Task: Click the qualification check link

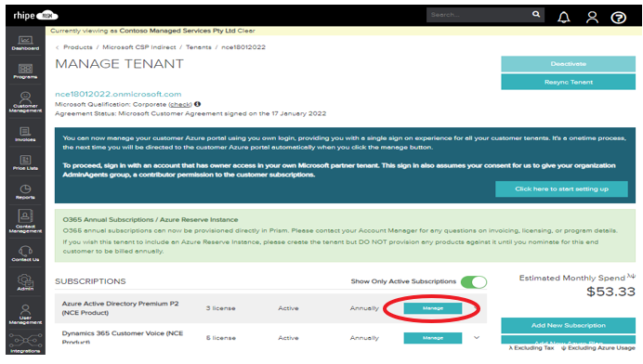Action: pyautogui.click(x=180, y=104)
